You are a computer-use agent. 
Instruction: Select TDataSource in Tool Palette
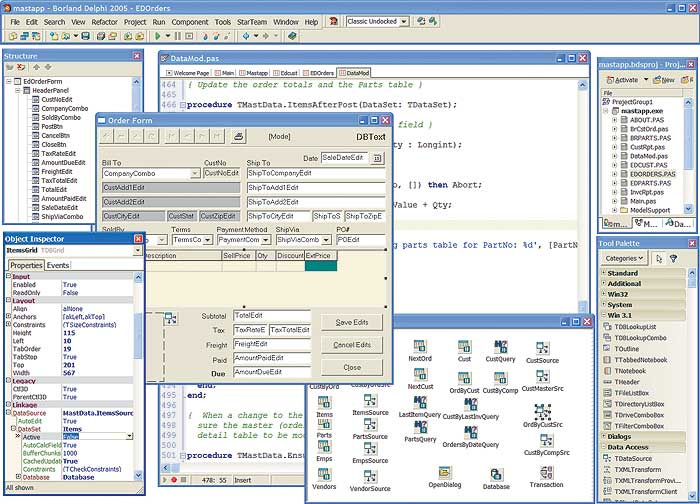633,458
